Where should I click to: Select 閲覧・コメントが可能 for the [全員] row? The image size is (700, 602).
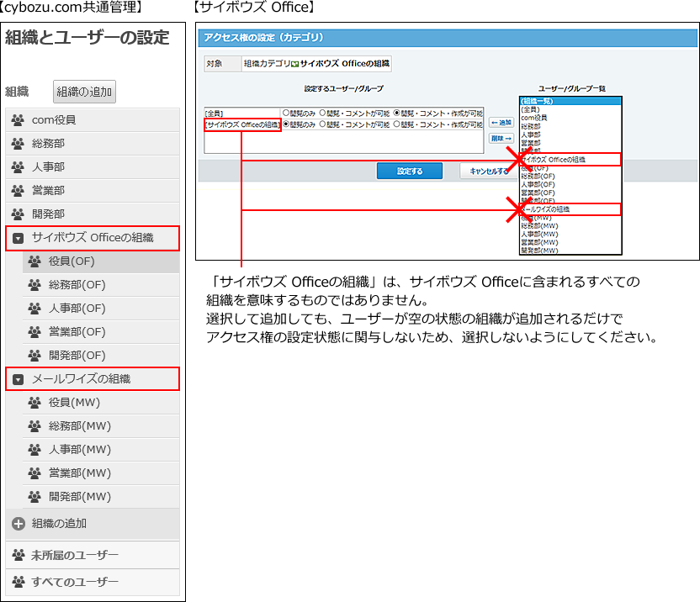323,113
